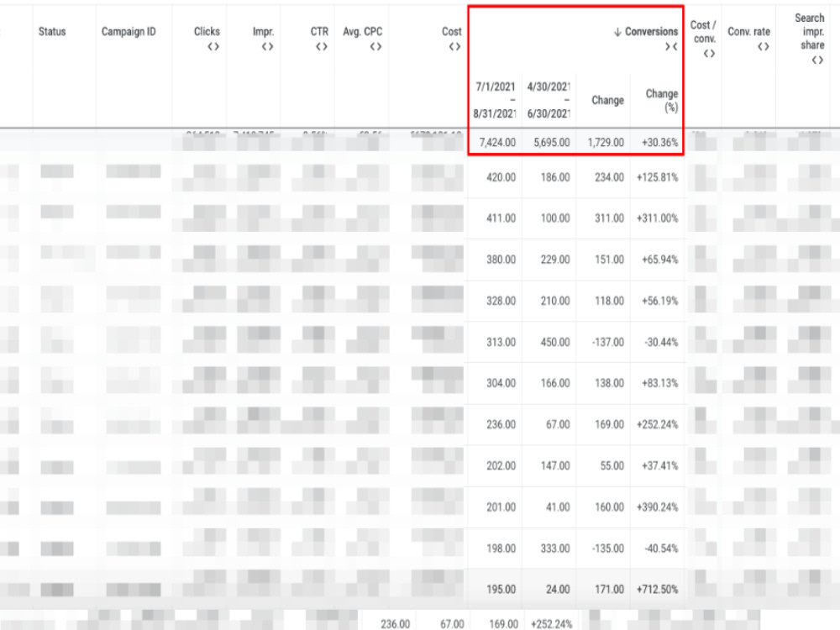Image resolution: width=840 pixels, height=630 pixels.
Task: Expand the CTR column comparison arrows
Action: coord(322,46)
